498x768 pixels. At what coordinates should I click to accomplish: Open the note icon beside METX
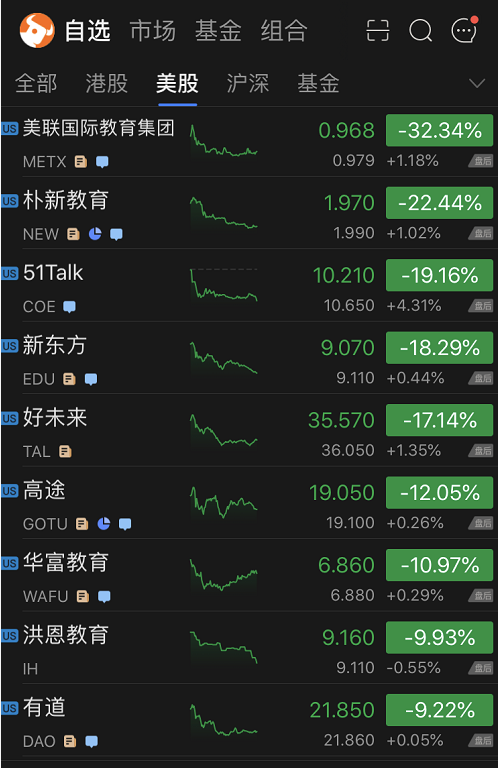81,162
